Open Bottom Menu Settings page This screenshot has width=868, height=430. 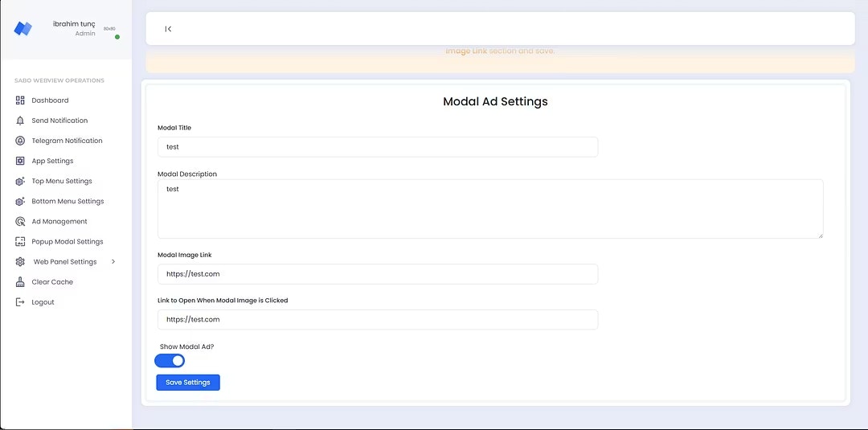coord(67,202)
